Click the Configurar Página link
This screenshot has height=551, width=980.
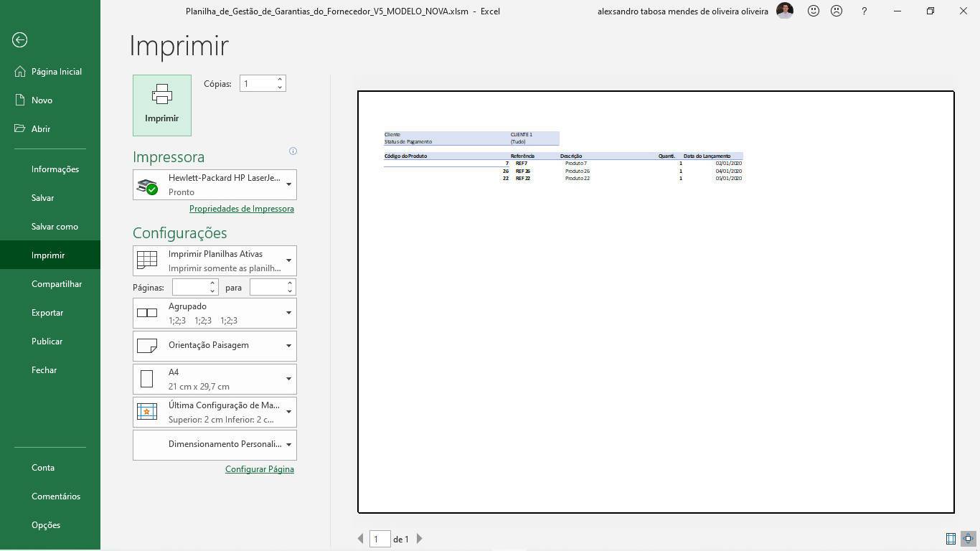coord(260,469)
